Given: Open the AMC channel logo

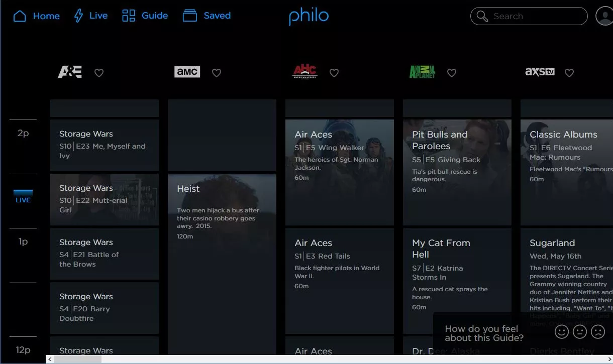Looking at the screenshot, I should 187,72.
